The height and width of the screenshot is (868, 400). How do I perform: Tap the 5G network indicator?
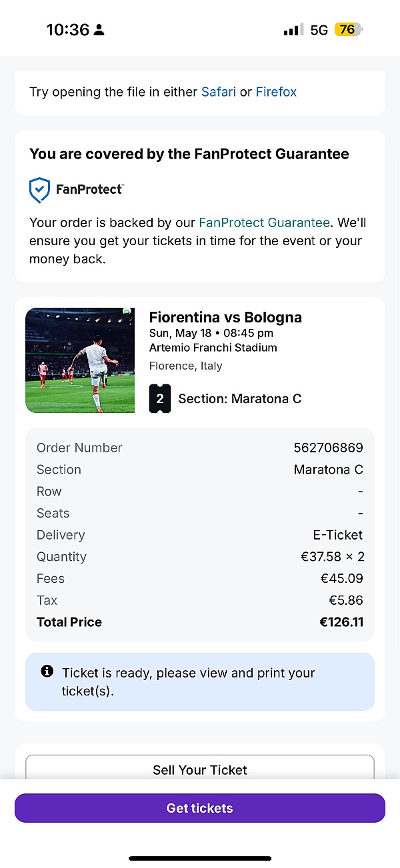point(319,30)
